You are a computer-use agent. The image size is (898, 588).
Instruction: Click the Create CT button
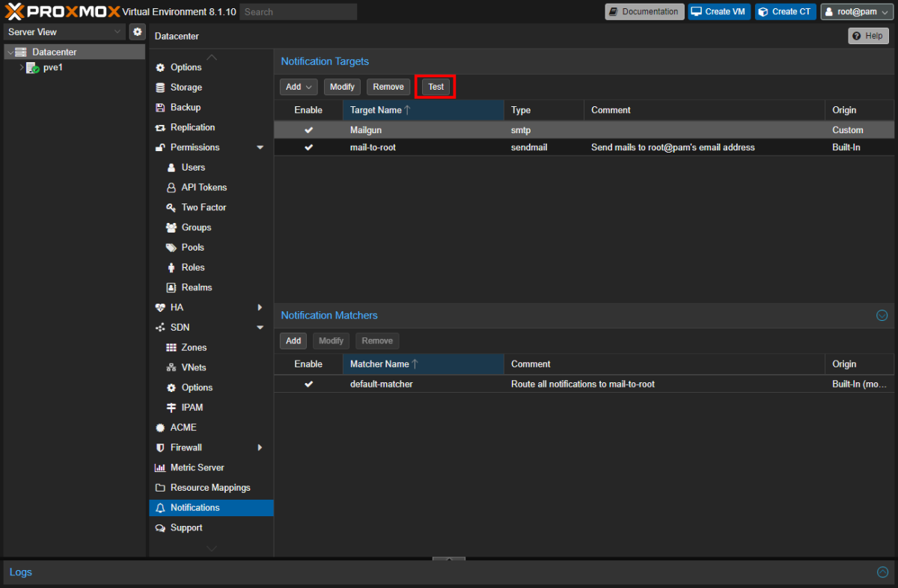coord(786,11)
